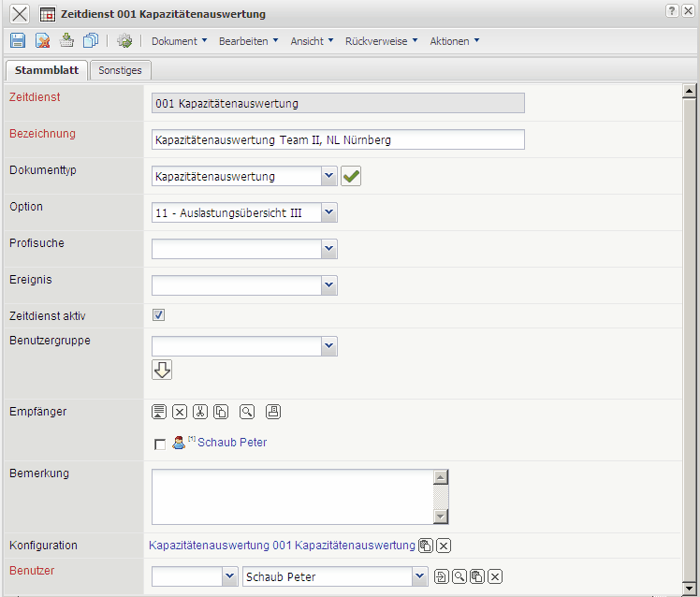Open the Dokument menu
Image resolution: width=700 pixels, height=597 pixels.
tap(179, 41)
